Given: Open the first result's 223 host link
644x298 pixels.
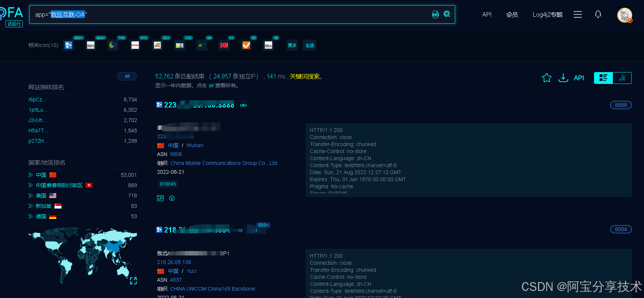Looking at the screenshot, I should coord(199,105).
